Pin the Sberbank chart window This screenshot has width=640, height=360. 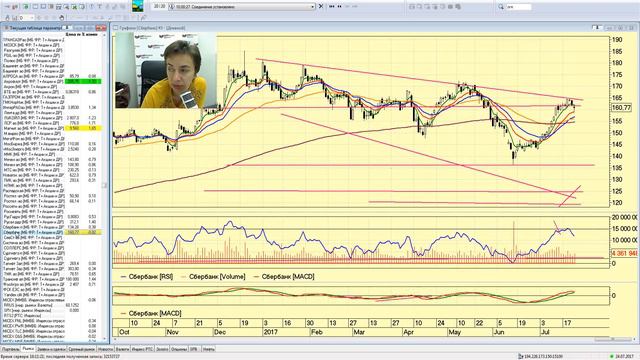[597, 28]
